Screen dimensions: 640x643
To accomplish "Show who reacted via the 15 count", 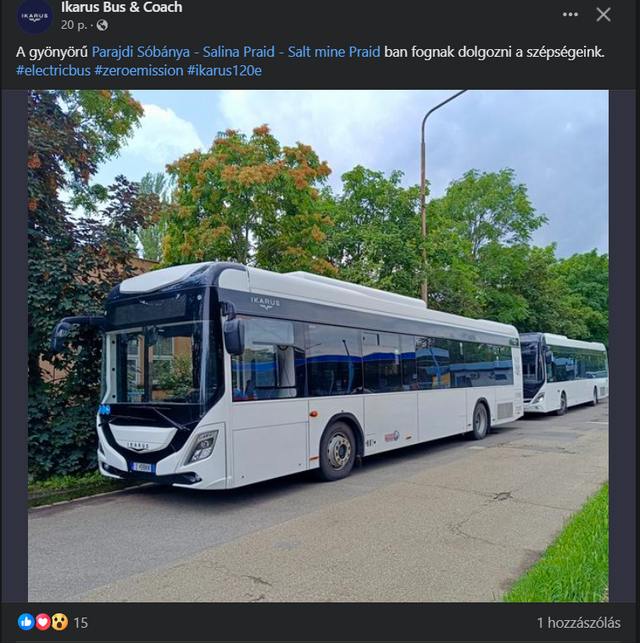I will 81,623.
